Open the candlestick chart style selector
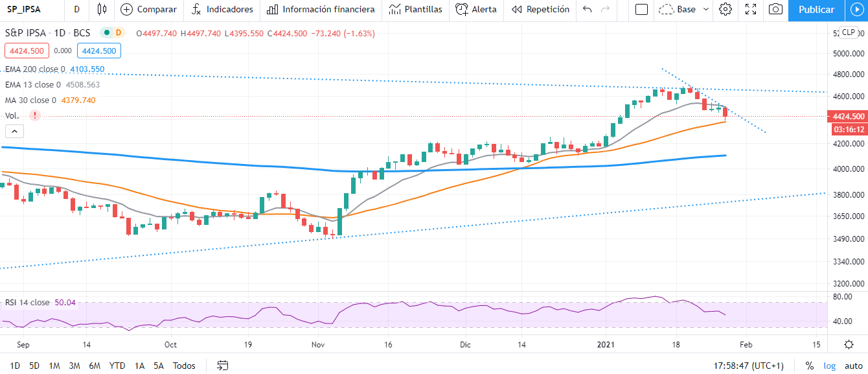Image resolution: width=868 pixels, height=374 pixels. (x=101, y=10)
